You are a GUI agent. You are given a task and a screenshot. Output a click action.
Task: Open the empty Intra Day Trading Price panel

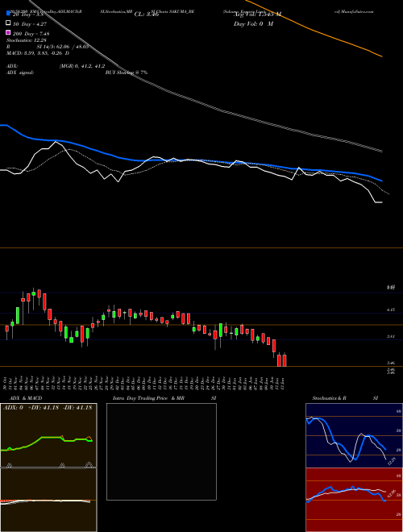tap(161, 451)
